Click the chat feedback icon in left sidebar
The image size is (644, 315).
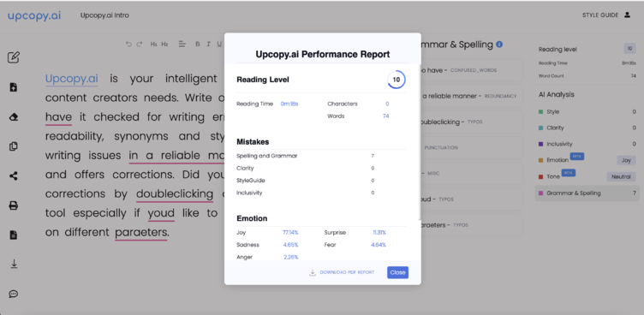[x=14, y=294]
